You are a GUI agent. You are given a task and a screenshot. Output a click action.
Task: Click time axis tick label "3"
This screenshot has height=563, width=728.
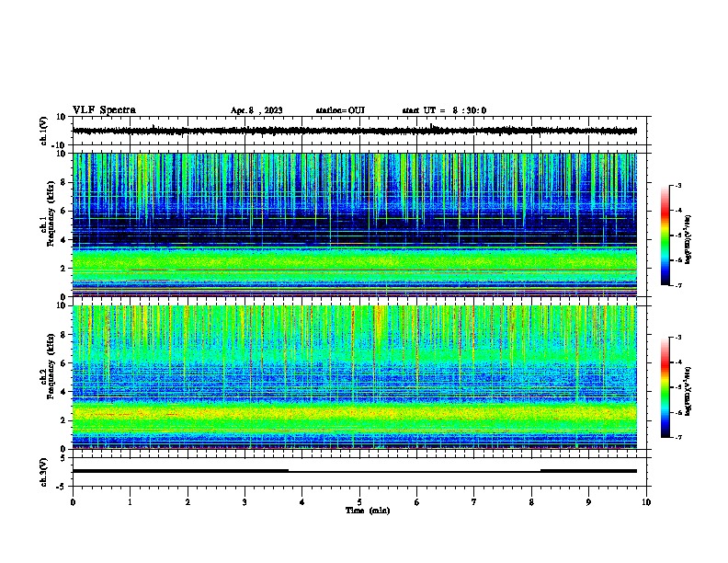point(245,502)
